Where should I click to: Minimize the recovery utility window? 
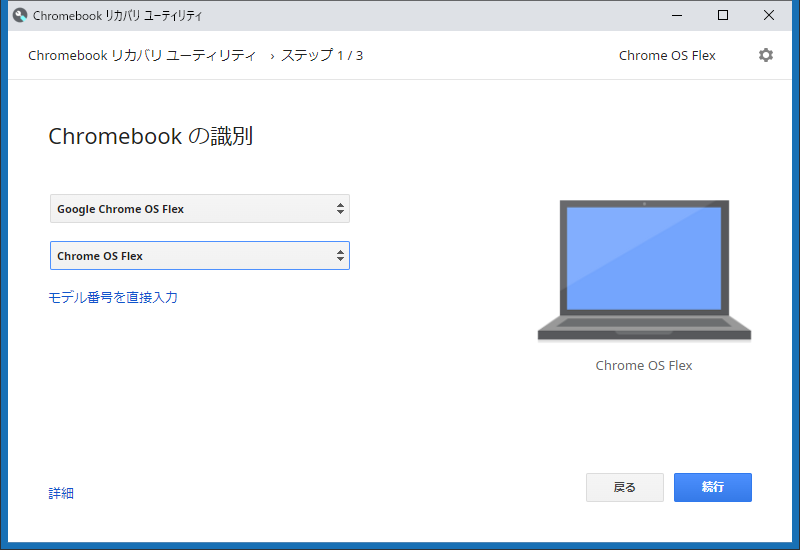(677, 15)
